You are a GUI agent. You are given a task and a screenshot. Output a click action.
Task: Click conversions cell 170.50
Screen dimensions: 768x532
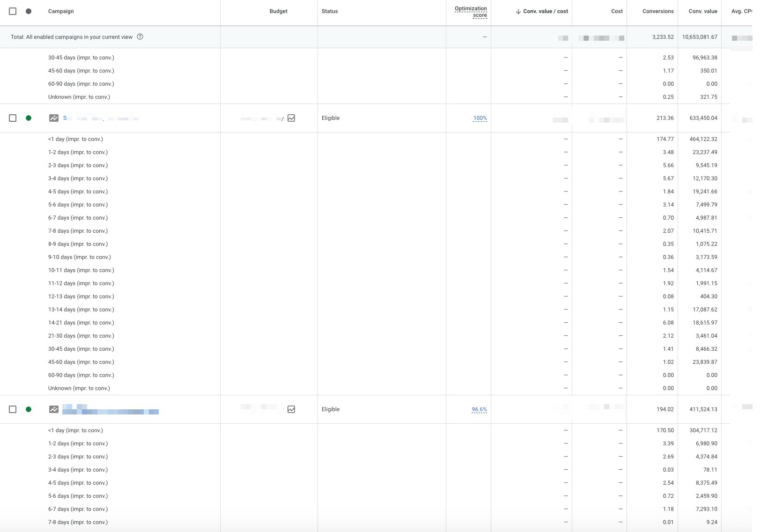click(x=665, y=430)
